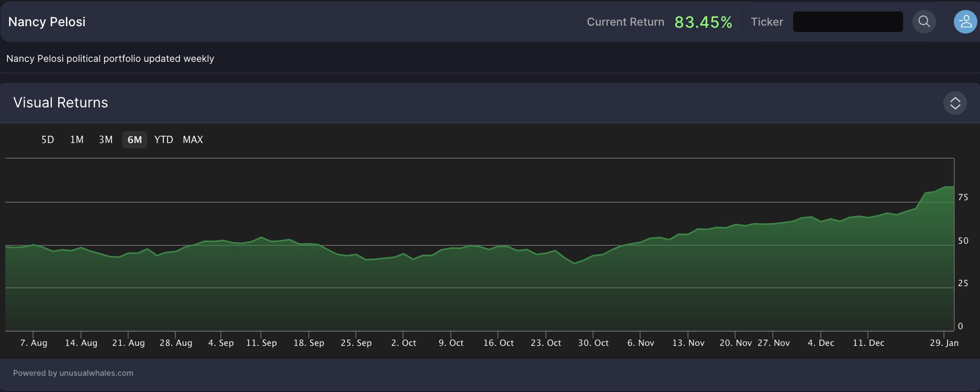Click the 29. Jan axis label
The height and width of the screenshot is (392, 980).
click(944, 343)
